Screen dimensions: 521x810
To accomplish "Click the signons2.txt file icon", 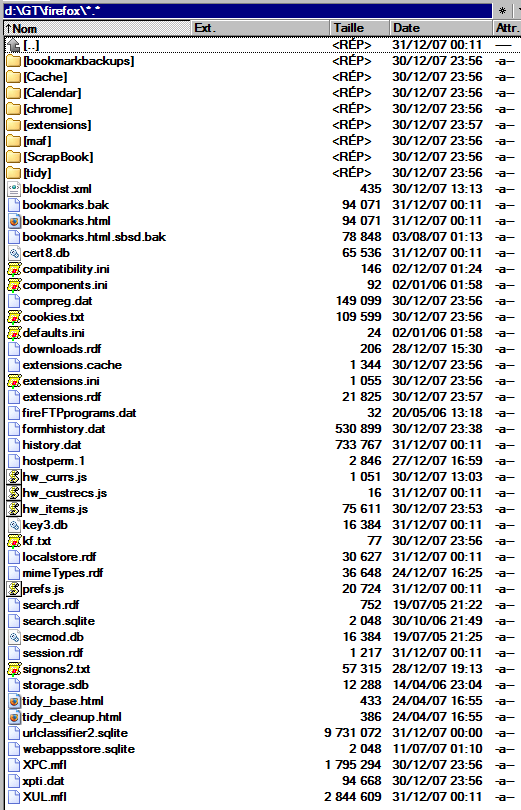I will pos(14,669).
